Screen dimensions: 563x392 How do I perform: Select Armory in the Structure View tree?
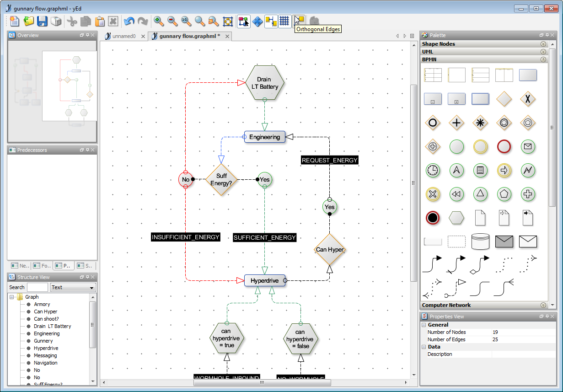[x=42, y=304]
